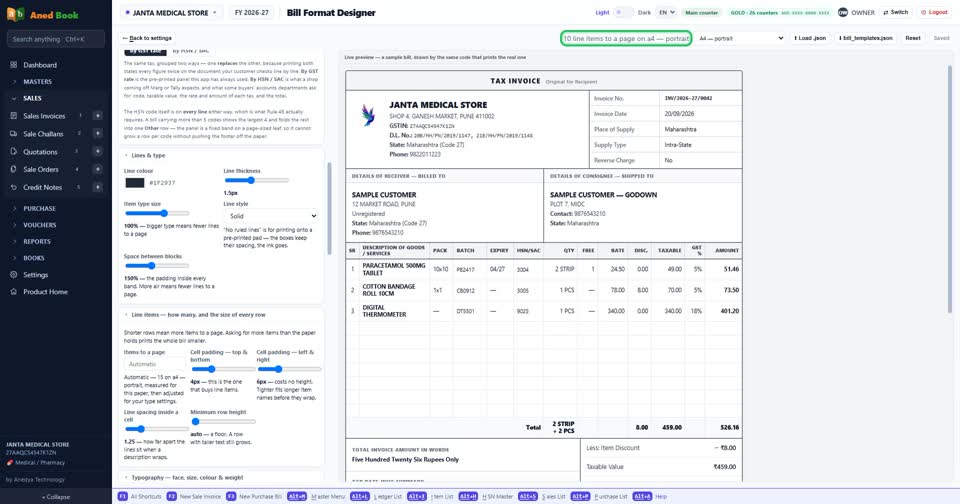The width and height of the screenshot is (960, 504).
Task: Adjust the Space between blocks slider
Action: point(157,266)
